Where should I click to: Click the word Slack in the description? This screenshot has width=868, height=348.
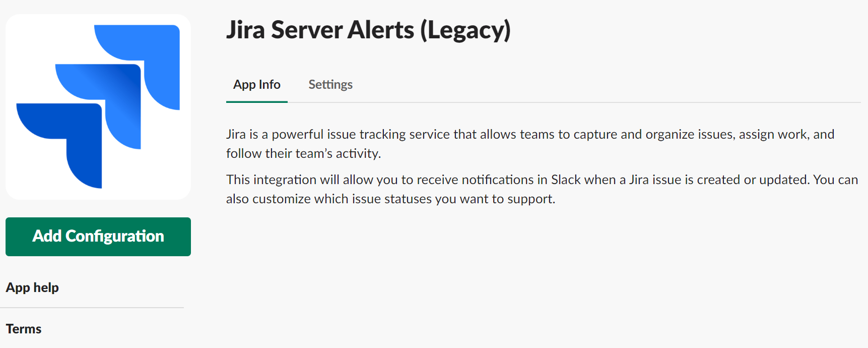tap(566, 180)
